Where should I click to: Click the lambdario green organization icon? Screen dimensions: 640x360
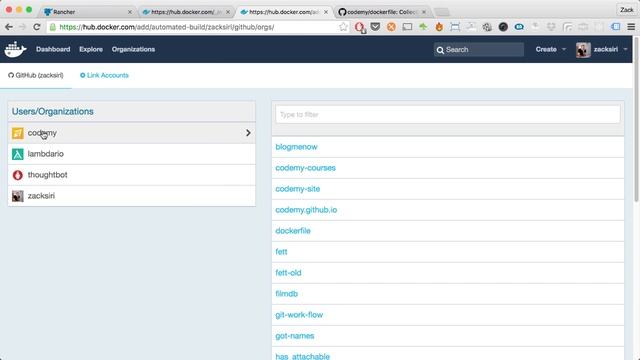click(x=18, y=154)
